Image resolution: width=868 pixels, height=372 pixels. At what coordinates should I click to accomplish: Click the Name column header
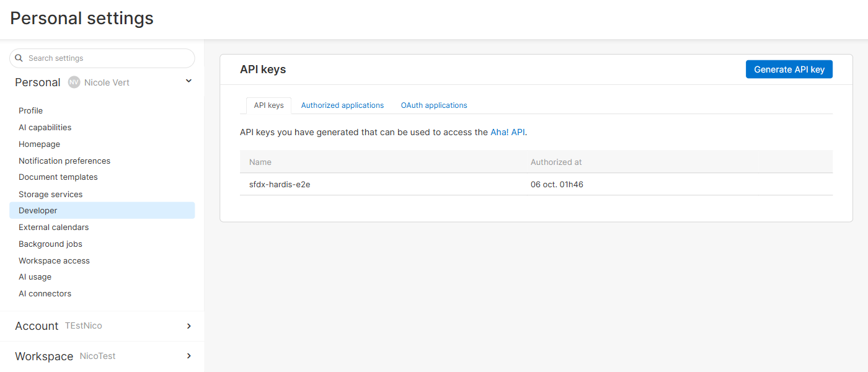pyautogui.click(x=260, y=162)
